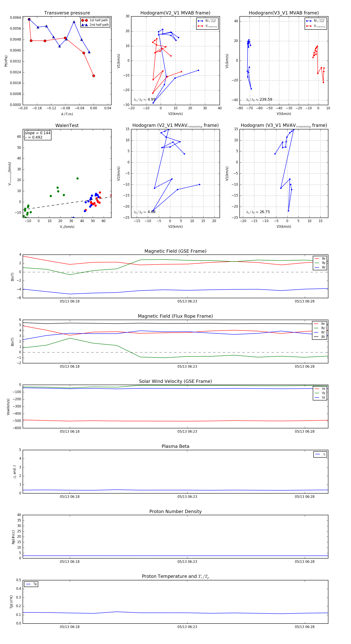Select the "slope = 0.144" annotation

click(x=38, y=133)
